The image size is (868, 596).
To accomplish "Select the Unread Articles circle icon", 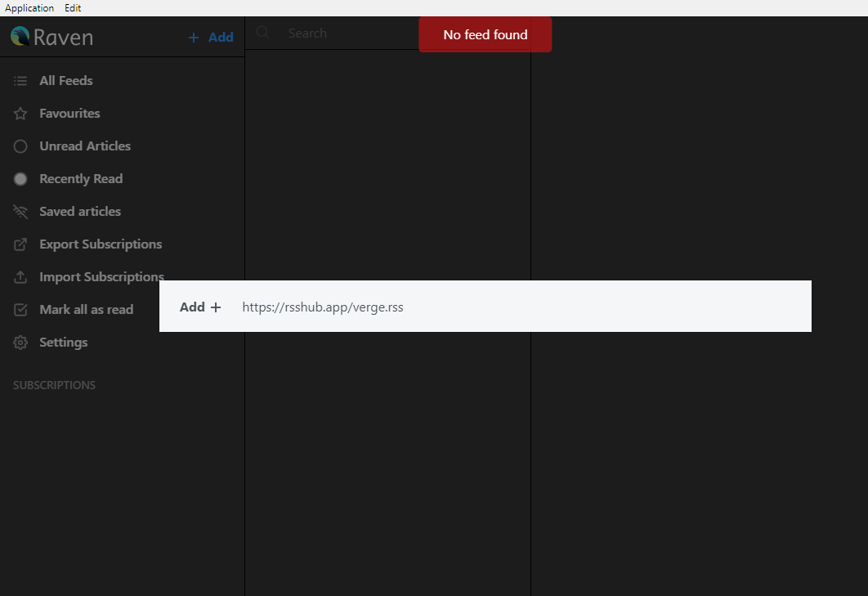I will point(20,146).
